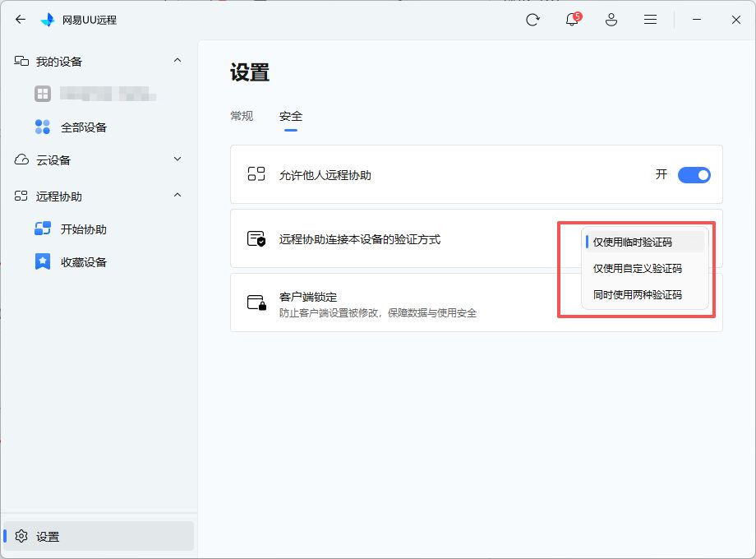This screenshot has width=756, height=559.
Task: Switch to the 常规 tab
Action: (x=242, y=116)
